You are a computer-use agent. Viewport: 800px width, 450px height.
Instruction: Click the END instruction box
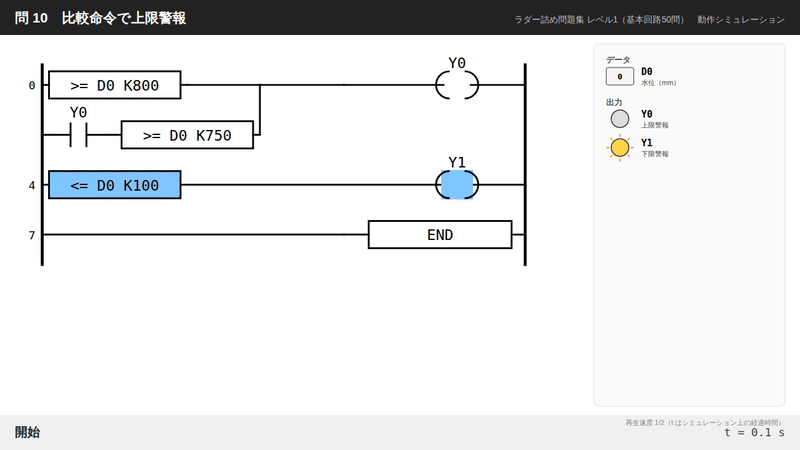(x=440, y=235)
